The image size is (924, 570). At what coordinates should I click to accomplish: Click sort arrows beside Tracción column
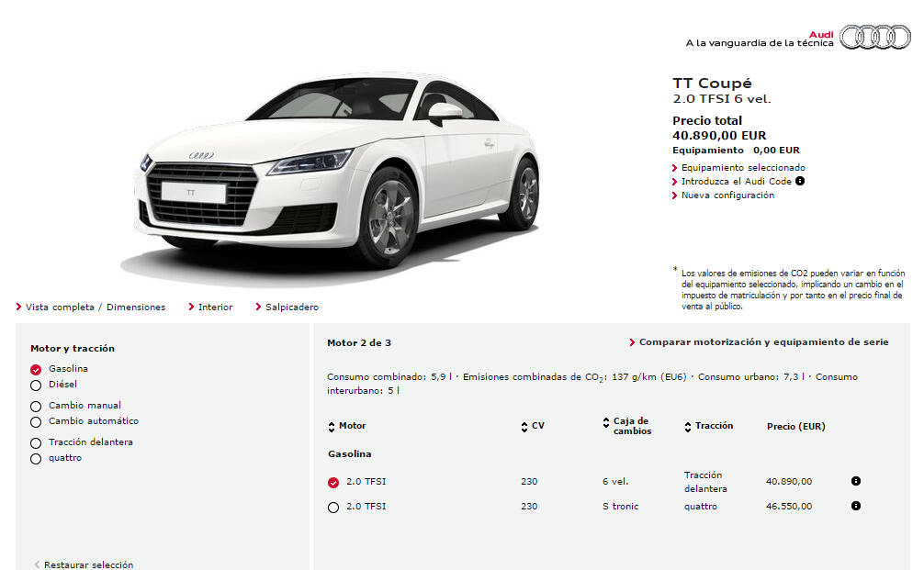pos(688,427)
